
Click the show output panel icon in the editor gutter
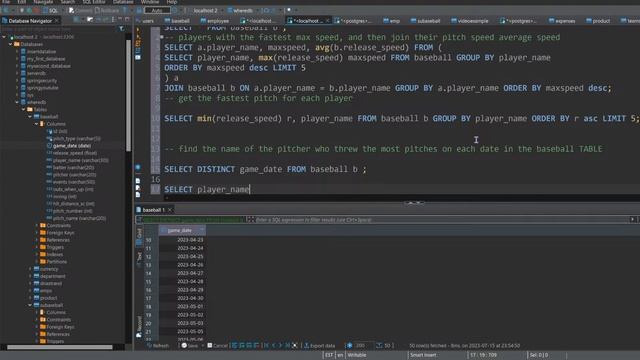[138, 180]
